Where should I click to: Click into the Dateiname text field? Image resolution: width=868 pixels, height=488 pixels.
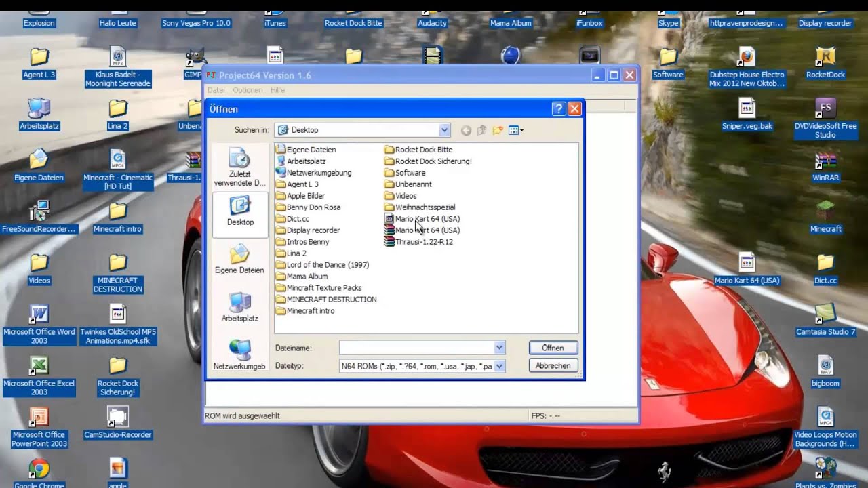416,348
